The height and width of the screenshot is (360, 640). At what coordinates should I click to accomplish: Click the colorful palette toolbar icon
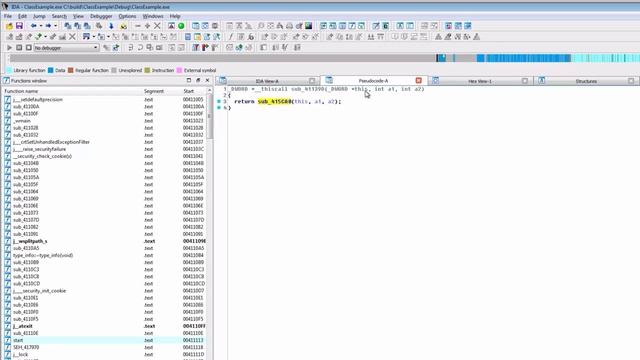tap(309, 26)
